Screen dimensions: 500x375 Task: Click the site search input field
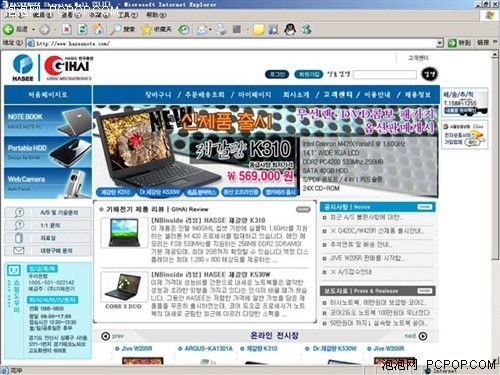pyautogui.click(x=385, y=74)
